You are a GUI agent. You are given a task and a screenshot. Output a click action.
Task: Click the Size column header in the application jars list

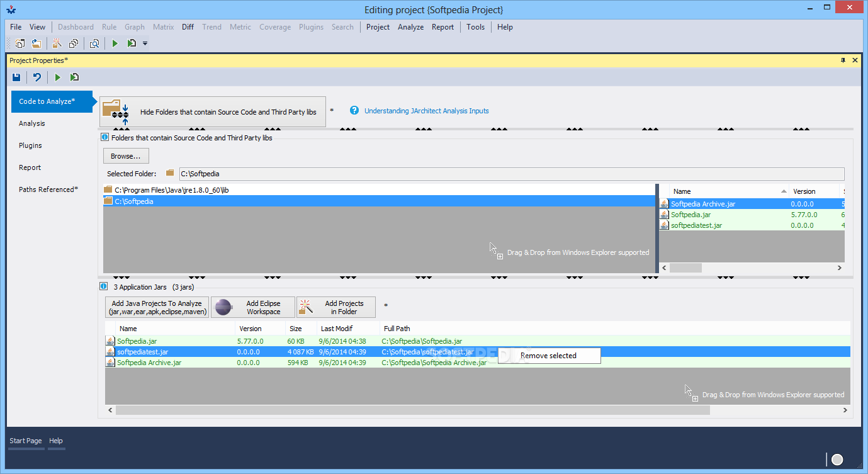click(x=302, y=329)
